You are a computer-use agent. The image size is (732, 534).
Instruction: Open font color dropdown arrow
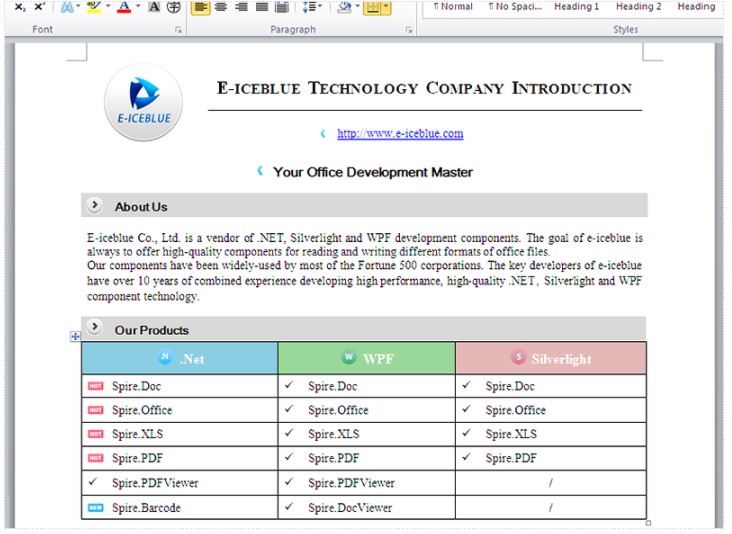point(138,6)
